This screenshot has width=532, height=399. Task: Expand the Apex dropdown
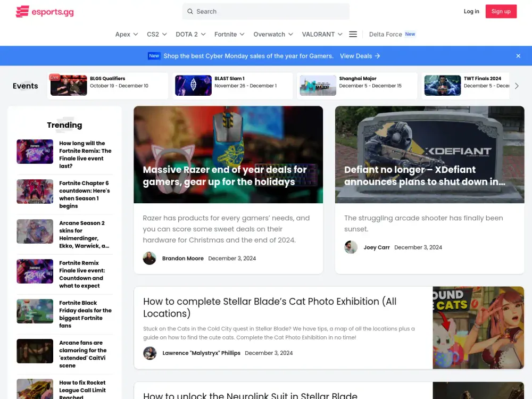point(127,34)
